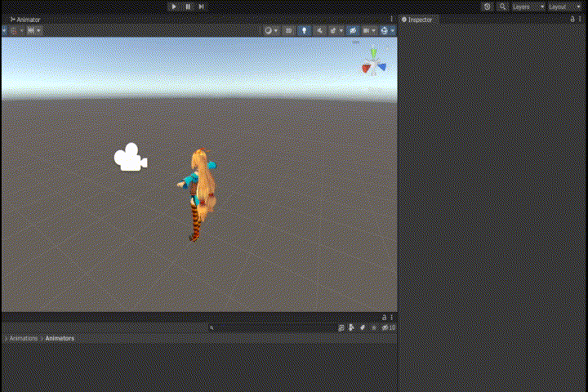Expand the Gizmos dropdown arrow

(392, 31)
